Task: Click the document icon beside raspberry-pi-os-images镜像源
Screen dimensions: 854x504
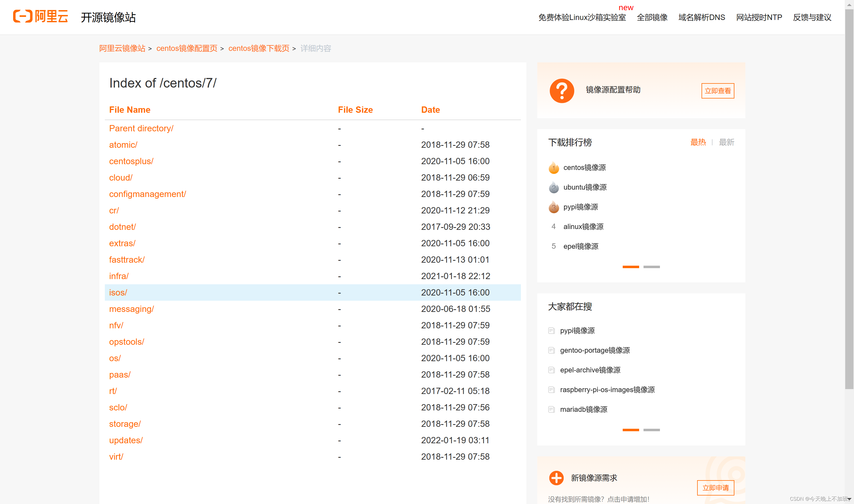Action: (551, 390)
